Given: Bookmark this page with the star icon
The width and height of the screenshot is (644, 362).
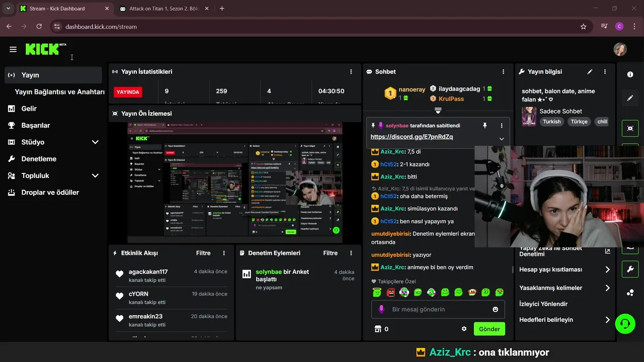Looking at the screenshot, I should tap(583, 27).
